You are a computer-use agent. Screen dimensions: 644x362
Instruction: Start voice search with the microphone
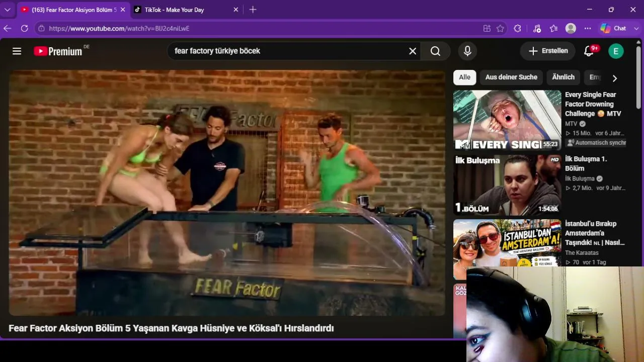467,51
